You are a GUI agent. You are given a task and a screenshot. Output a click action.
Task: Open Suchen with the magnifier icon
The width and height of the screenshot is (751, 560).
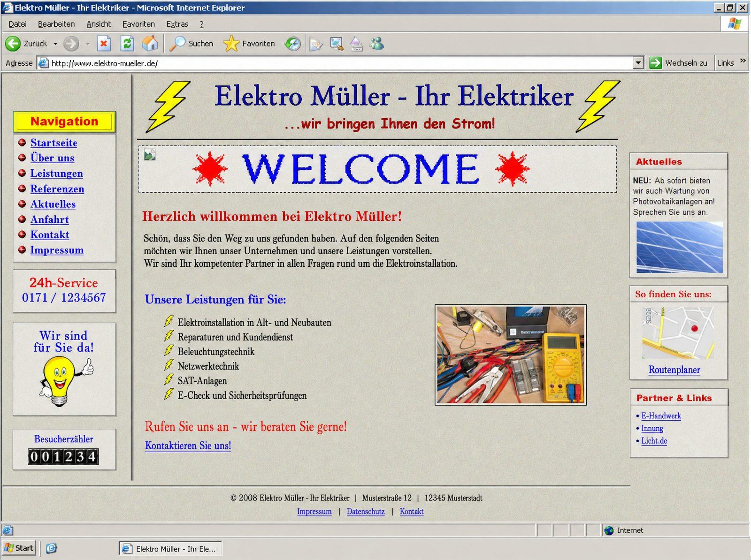177,44
